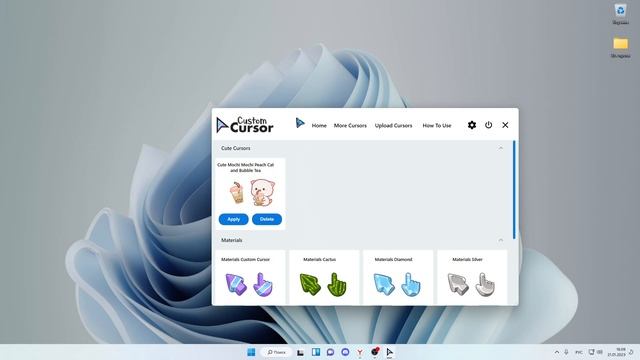
Task: Click the taskbar search box
Action: point(276,352)
